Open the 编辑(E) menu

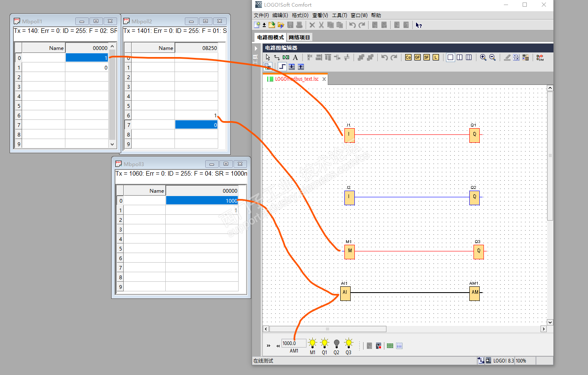(280, 15)
